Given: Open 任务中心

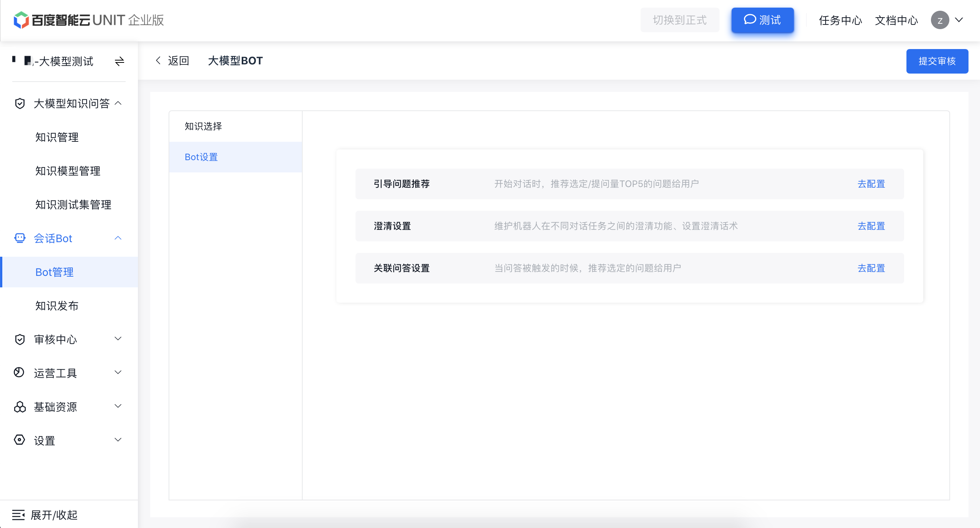Looking at the screenshot, I should (841, 20).
